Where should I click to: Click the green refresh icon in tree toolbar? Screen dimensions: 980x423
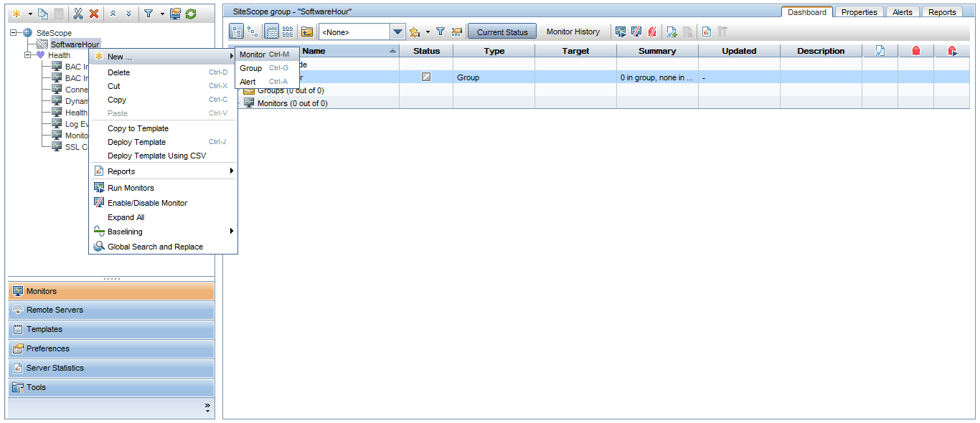tap(191, 14)
